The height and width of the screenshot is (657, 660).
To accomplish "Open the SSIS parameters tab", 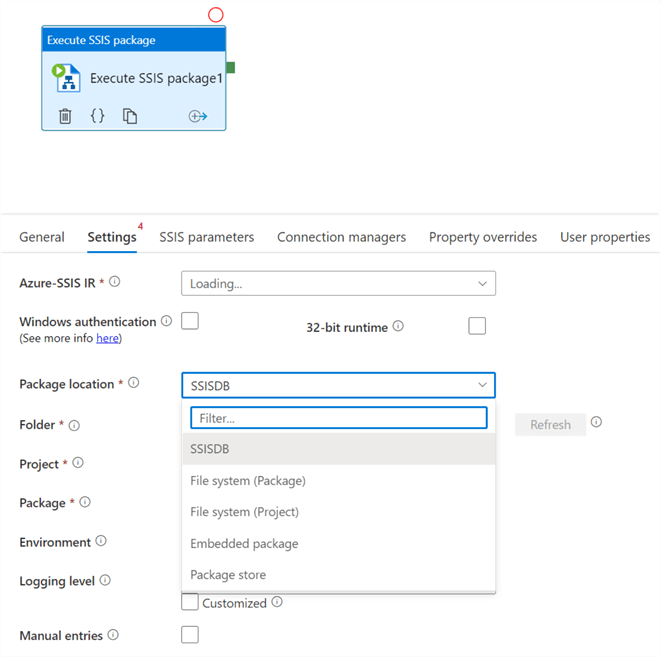I will (207, 237).
